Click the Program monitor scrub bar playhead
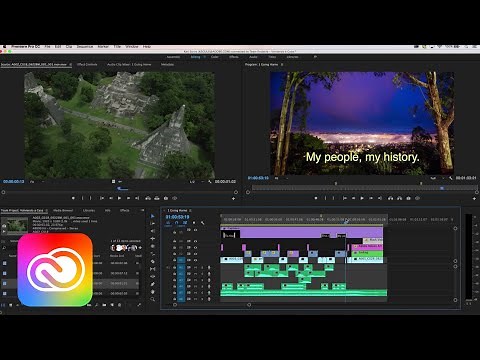 (x=442, y=188)
